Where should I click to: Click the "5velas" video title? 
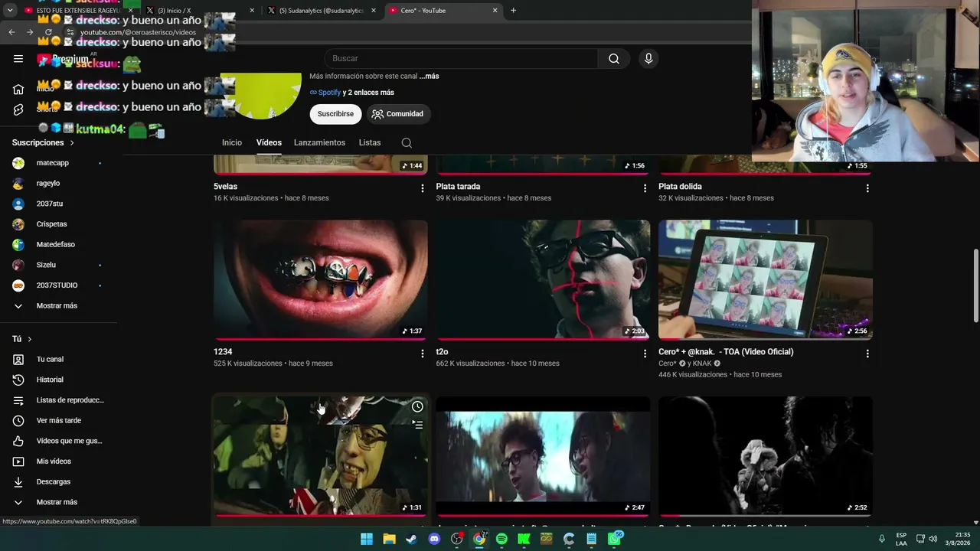point(225,187)
